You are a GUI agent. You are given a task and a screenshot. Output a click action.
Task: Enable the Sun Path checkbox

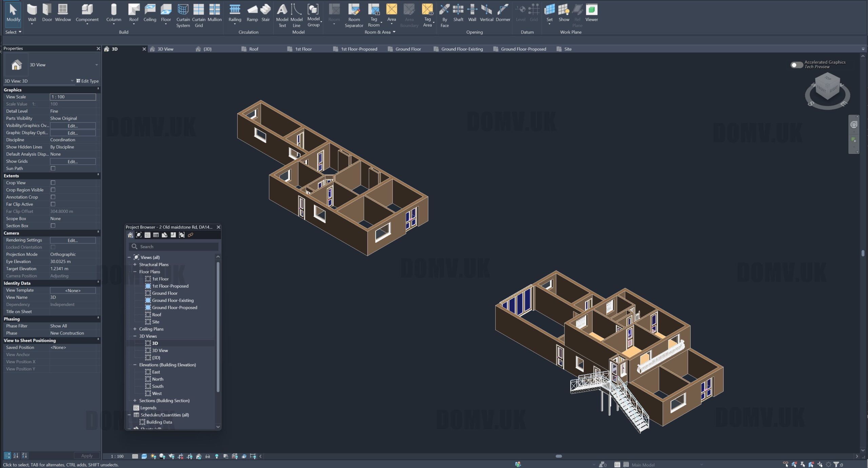[53, 168]
